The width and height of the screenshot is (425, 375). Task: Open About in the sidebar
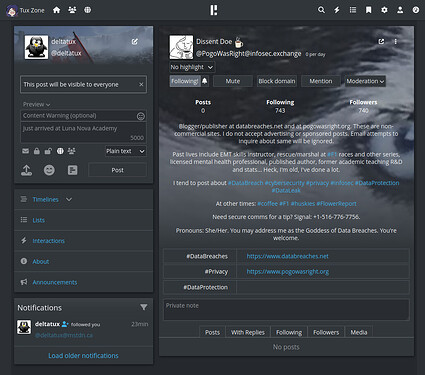41,261
